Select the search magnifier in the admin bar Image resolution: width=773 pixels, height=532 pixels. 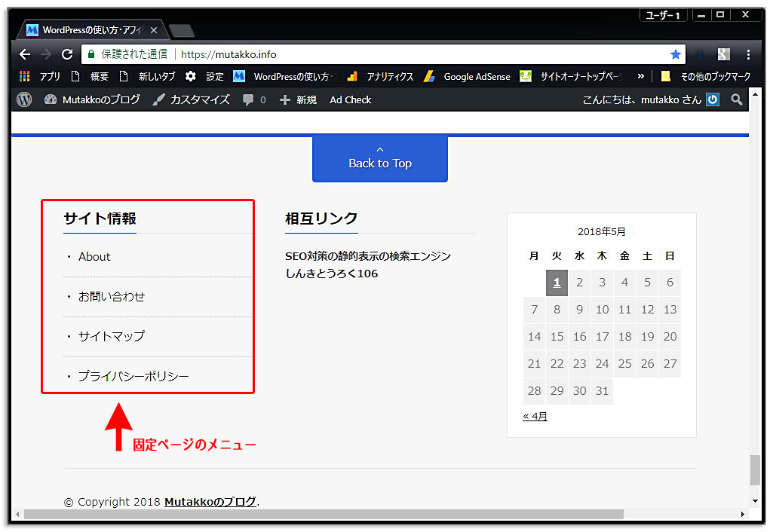coord(737,99)
